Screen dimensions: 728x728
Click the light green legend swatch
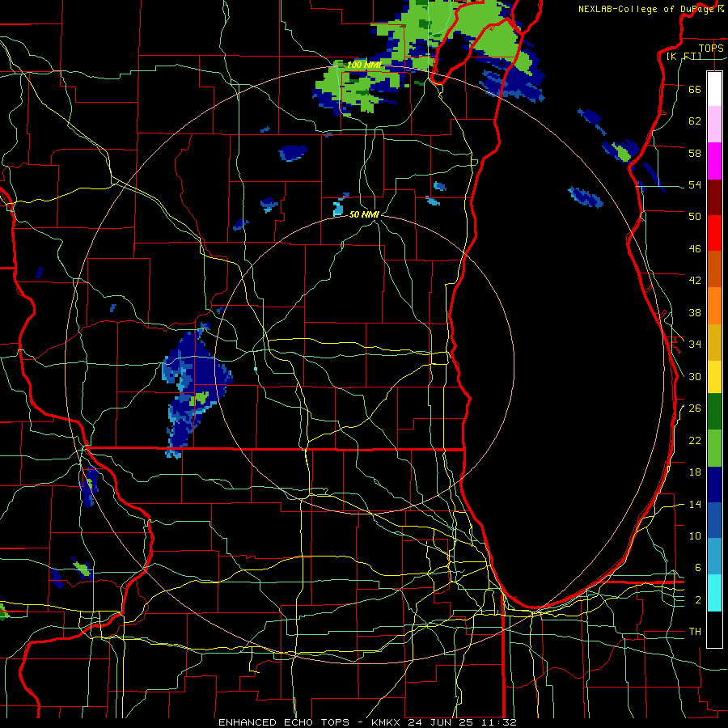click(714, 448)
